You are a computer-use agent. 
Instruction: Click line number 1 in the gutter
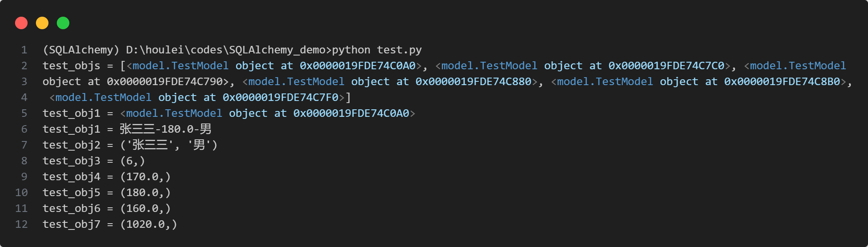click(24, 50)
